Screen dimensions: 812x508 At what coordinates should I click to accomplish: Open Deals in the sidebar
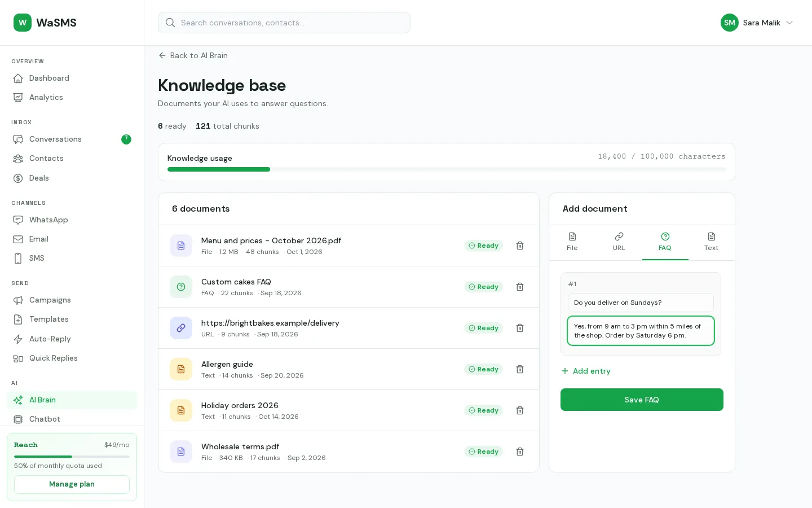(x=72, y=178)
